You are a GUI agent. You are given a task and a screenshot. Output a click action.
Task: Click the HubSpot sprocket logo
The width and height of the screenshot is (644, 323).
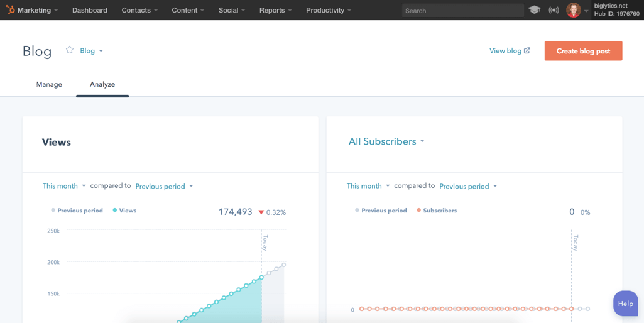pyautogui.click(x=10, y=10)
